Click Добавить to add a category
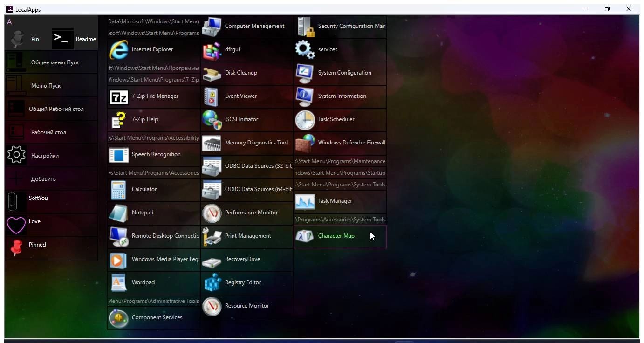The image size is (644, 343). (x=51, y=178)
